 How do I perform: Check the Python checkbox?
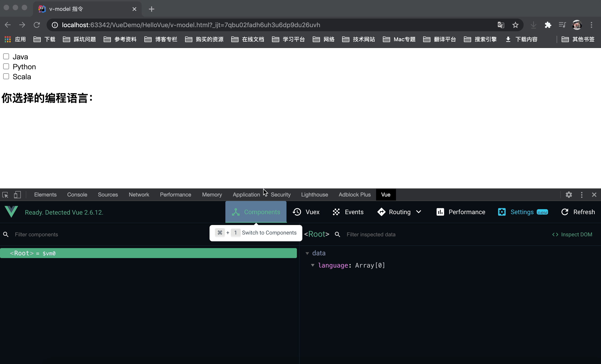(6, 67)
